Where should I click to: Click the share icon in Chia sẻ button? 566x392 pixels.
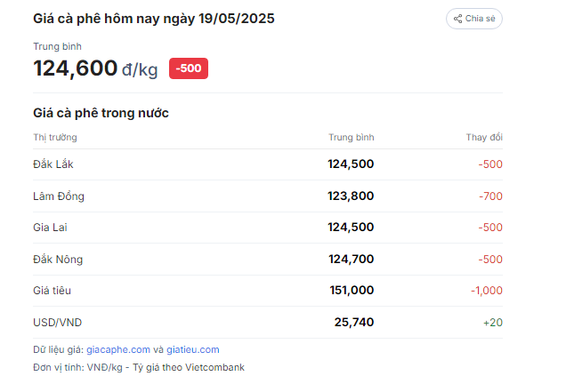[457, 19]
